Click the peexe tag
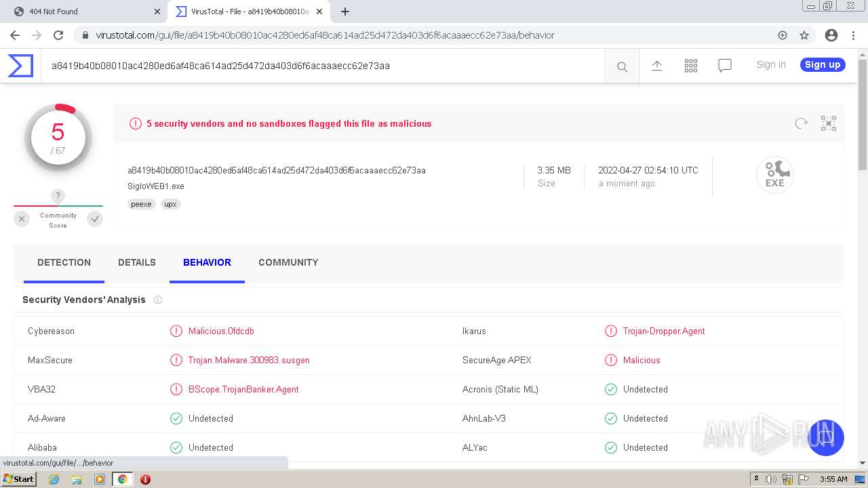 (141, 204)
